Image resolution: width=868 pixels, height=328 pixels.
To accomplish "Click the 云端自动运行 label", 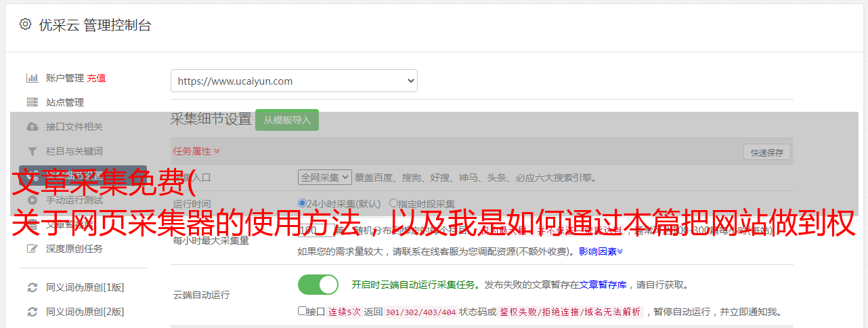I will tap(202, 295).
